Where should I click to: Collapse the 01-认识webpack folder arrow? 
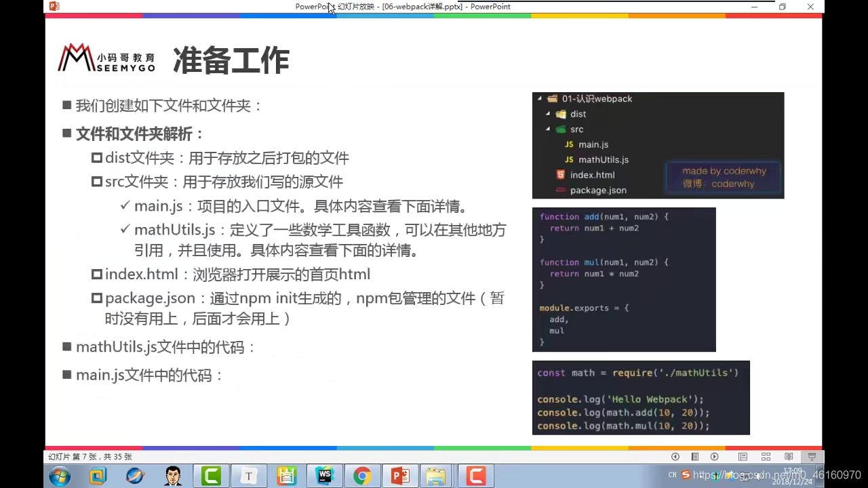540,98
